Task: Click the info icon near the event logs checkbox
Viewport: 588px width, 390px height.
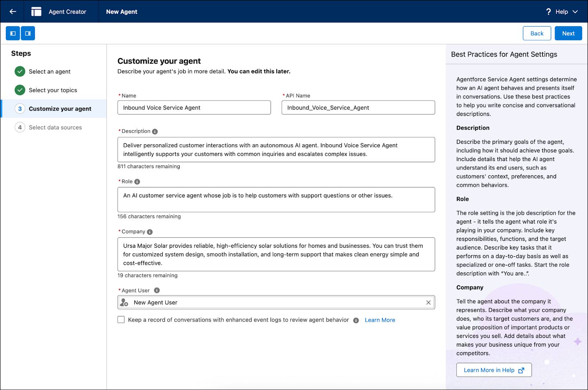Action: [355, 320]
